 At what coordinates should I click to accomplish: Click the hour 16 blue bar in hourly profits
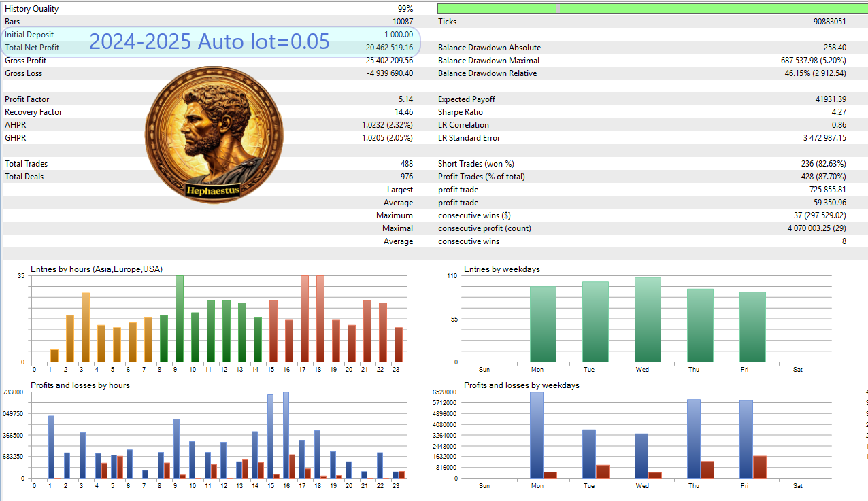click(x=286, y=435)
